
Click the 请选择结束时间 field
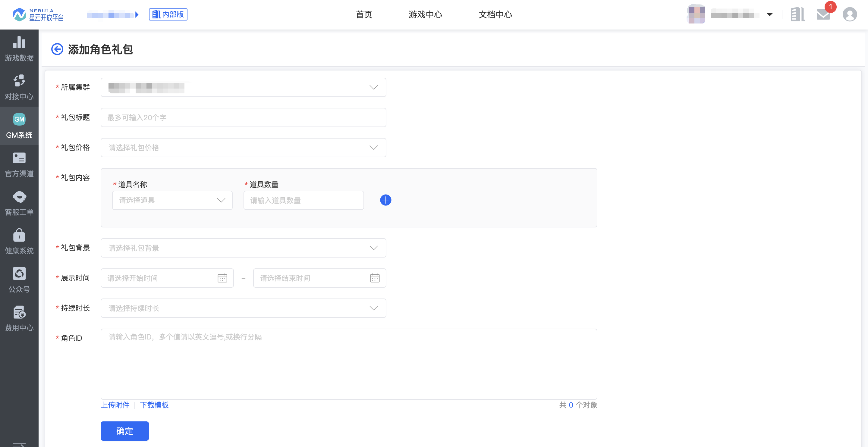tap(319, 278)
